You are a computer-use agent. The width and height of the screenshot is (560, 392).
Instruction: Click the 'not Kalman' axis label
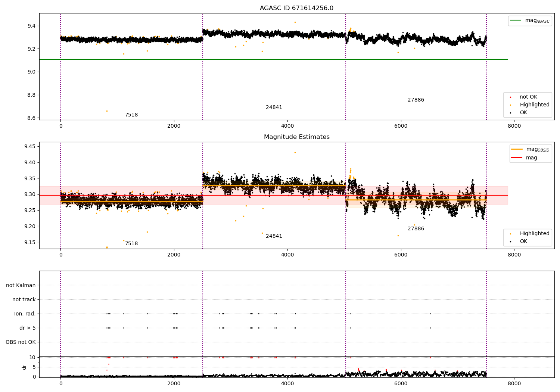21,285
